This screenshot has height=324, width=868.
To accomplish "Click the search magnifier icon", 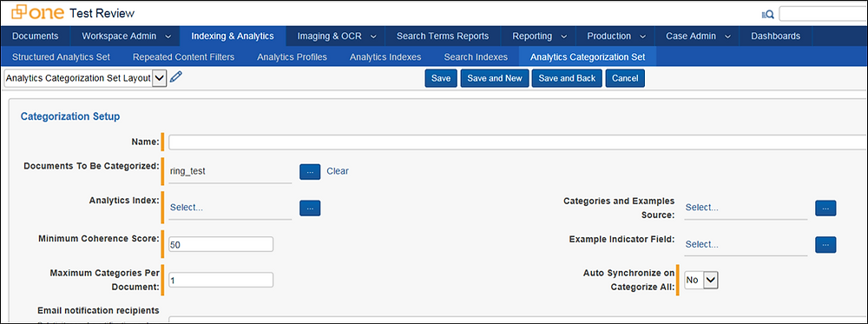I will pos(768,15).
